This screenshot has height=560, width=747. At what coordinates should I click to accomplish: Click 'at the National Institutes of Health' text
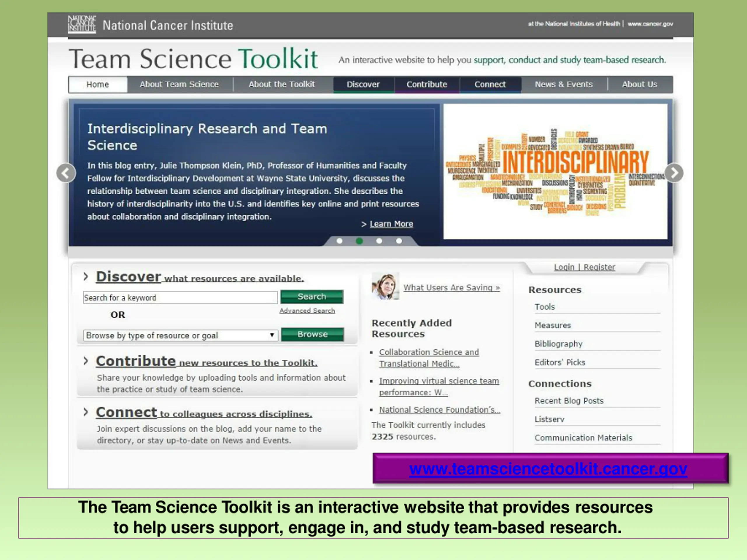(x=574, y=24)
